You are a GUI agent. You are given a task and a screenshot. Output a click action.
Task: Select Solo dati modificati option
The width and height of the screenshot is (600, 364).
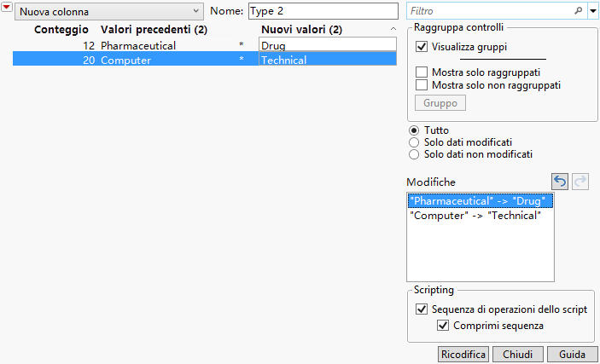pyautogui.click(x=415, y=142)
